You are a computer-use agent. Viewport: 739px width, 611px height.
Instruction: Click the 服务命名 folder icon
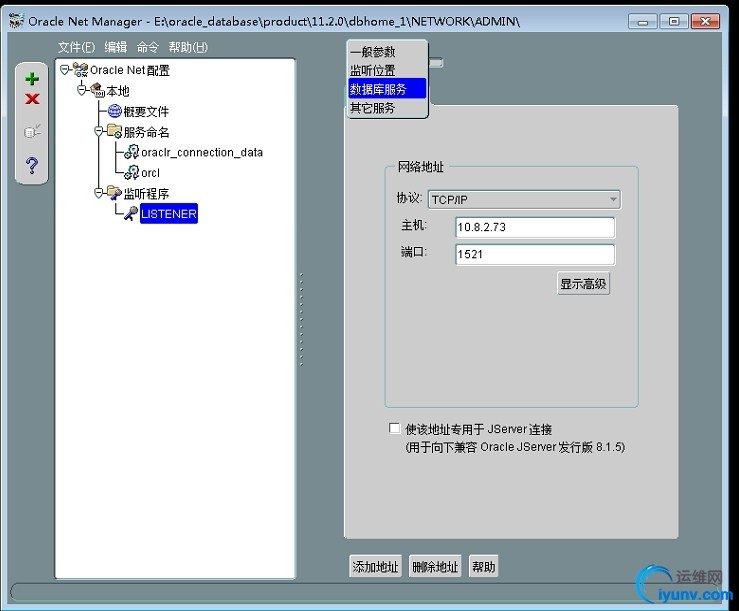coord(115,132)
